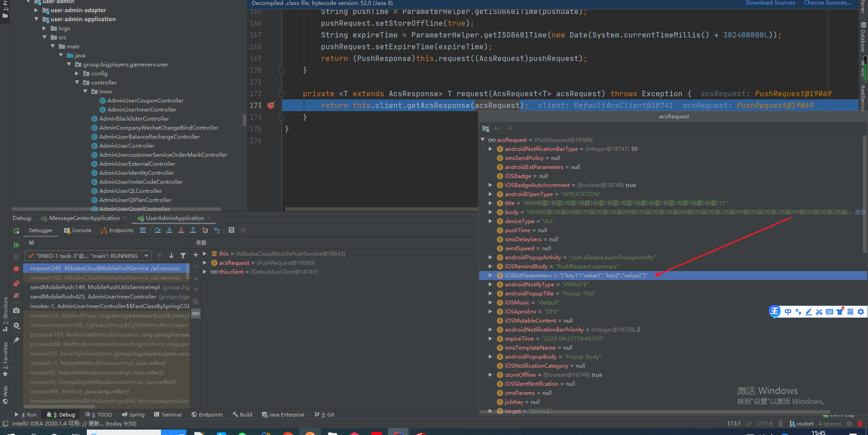Open the Spring tool window
Image resolution: width=868 pixels, height=435 pixels.
click(133, 415)
